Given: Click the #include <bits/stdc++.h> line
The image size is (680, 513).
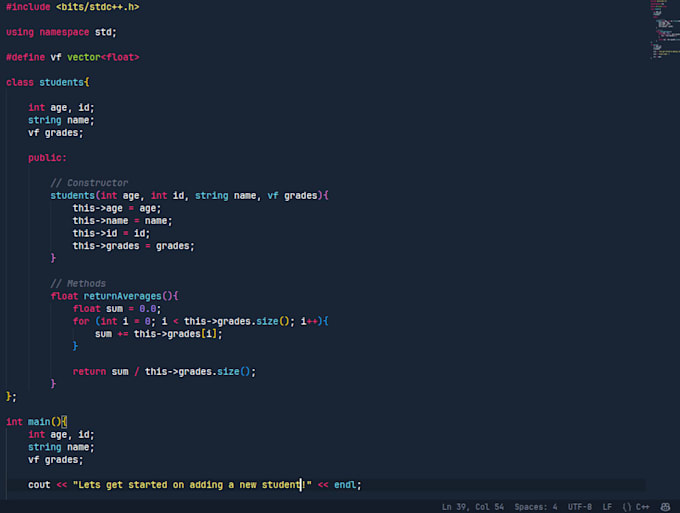Looking at the screenshot, I should point(72,7).
